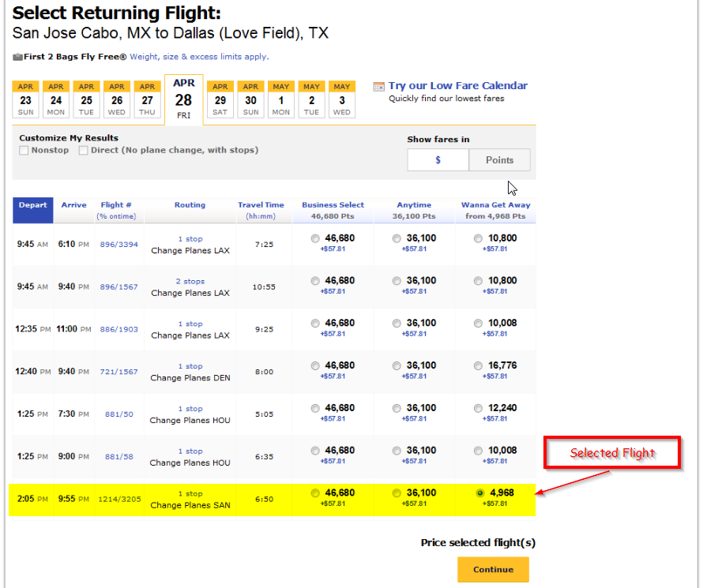Show fares in dollars
703x588 pixels.
[x=438, y=160]
